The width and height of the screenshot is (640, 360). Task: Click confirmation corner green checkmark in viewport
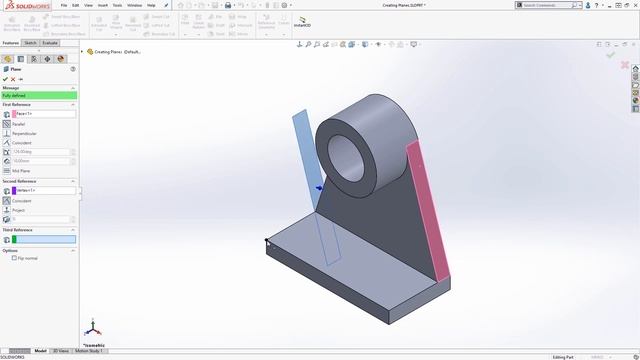coord(611,54)
